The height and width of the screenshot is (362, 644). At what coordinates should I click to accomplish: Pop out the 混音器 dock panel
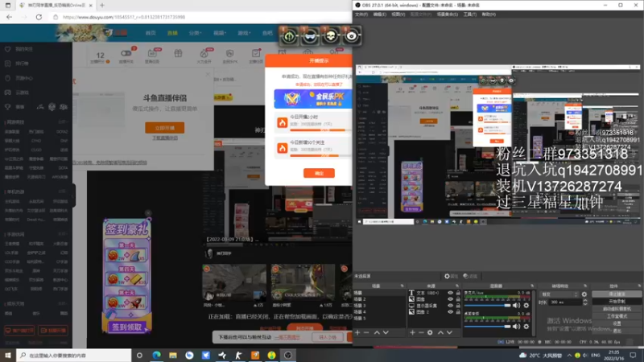pyautogui.click(x=532, y=286)
